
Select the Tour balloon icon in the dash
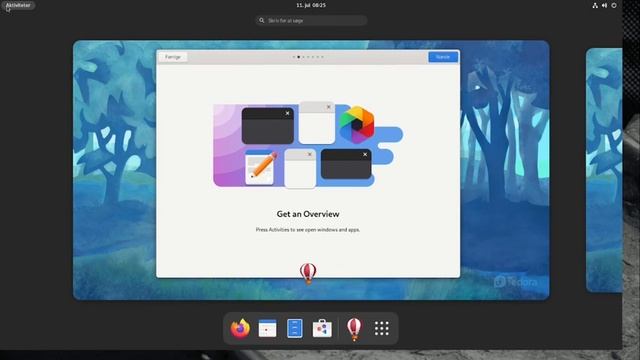(x=354, y=329)
